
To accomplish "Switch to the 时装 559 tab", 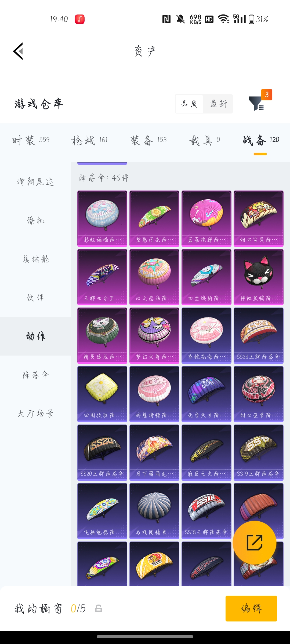I will point(31,140).
